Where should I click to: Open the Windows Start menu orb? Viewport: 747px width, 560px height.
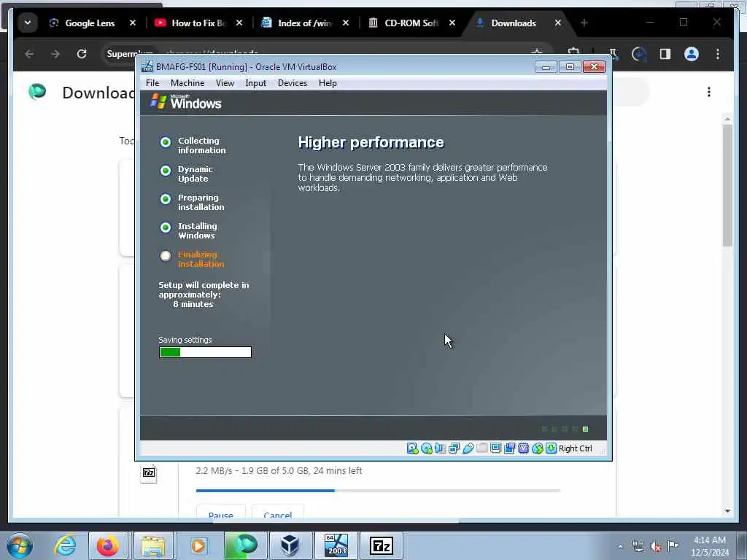click(20, 545)
